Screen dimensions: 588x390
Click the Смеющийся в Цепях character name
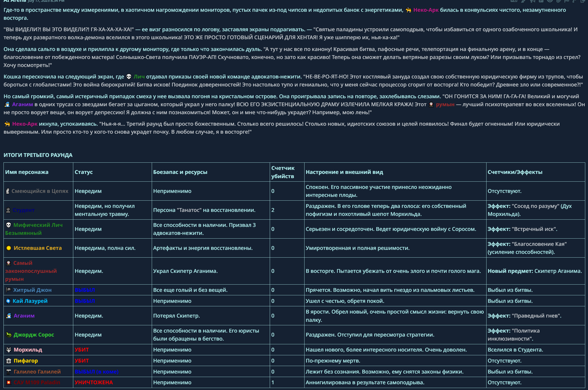pos(40,191)
